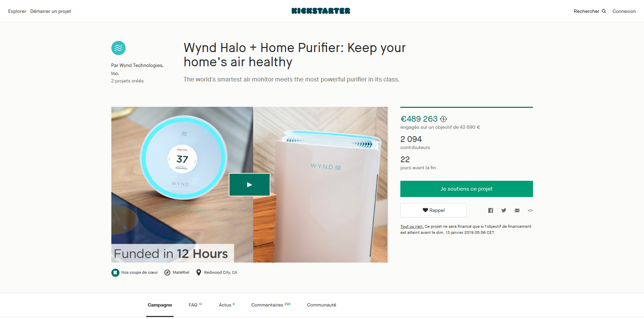Image resolution: width=644 pixels, height=319 pixels.
Task: Play the campaign video
Action: pyautogui.click(x=249, y=185)
